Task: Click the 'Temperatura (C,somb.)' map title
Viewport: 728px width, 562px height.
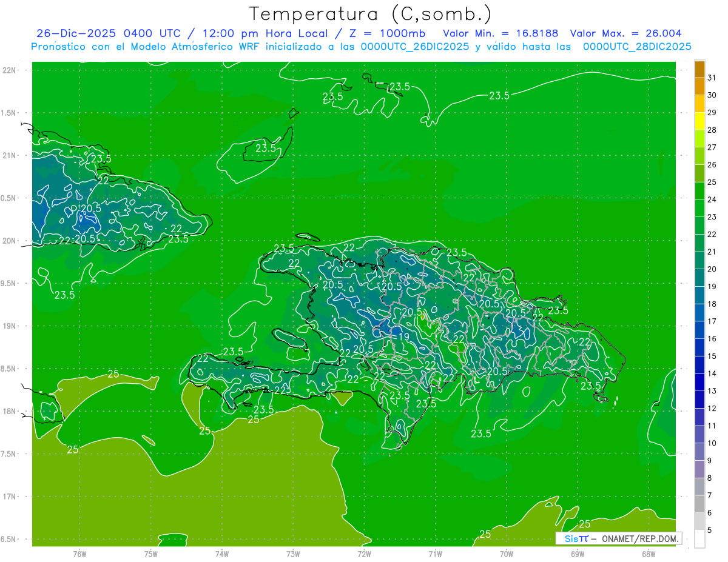Action: [371, 14]
